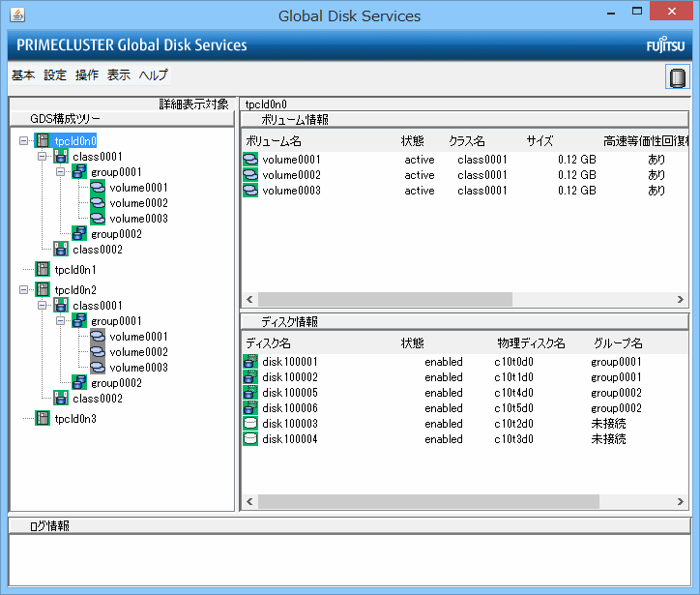Click group0002 icon under tpcld0n2

point(79,382)
